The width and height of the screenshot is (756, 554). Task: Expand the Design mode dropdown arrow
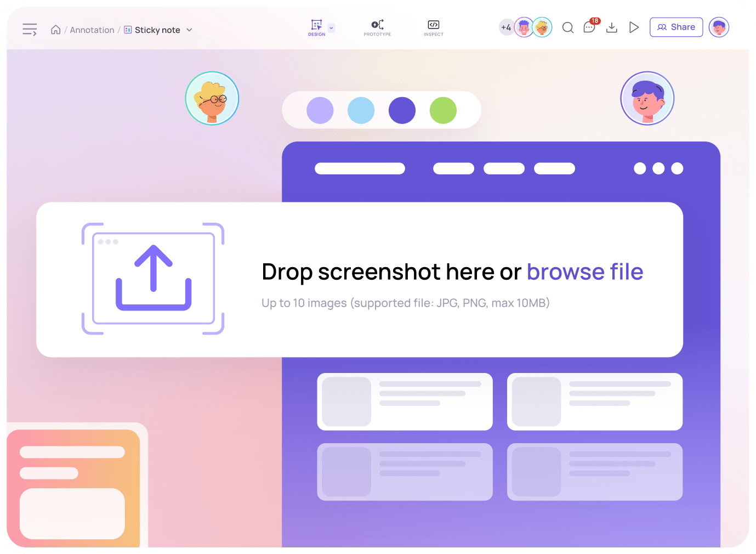coord(331,28)
